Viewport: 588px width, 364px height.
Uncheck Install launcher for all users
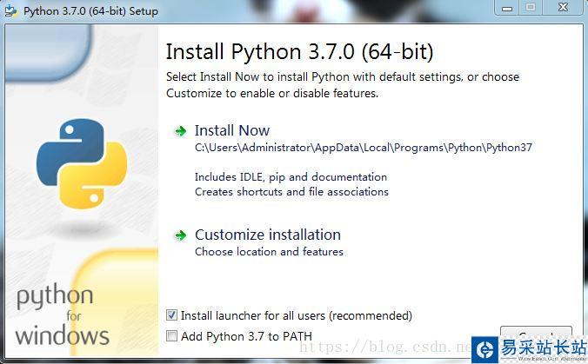tap(172, 315)
